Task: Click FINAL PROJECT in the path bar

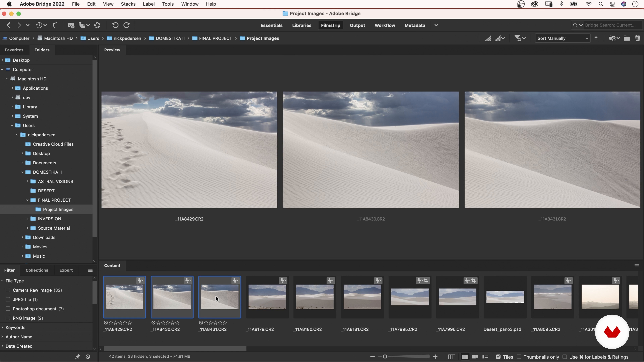Action: 216,38
